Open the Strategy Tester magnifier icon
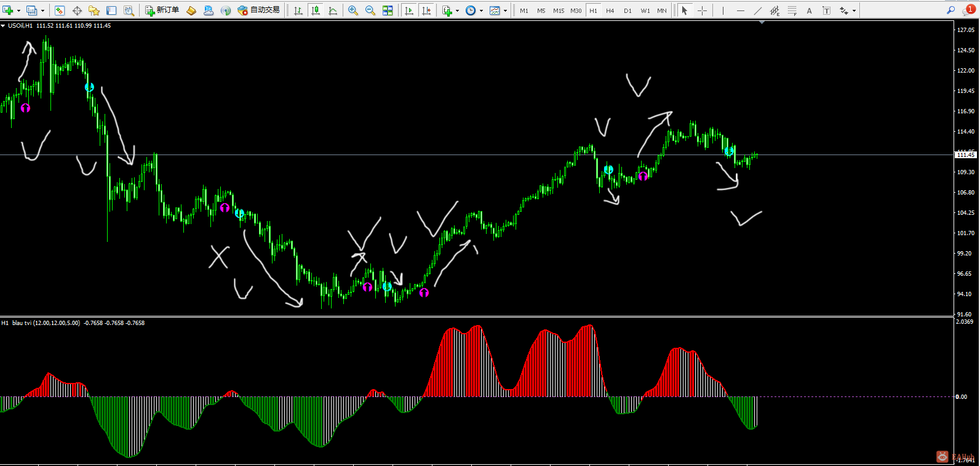980x466 pixels. click(x=129, y=10)
